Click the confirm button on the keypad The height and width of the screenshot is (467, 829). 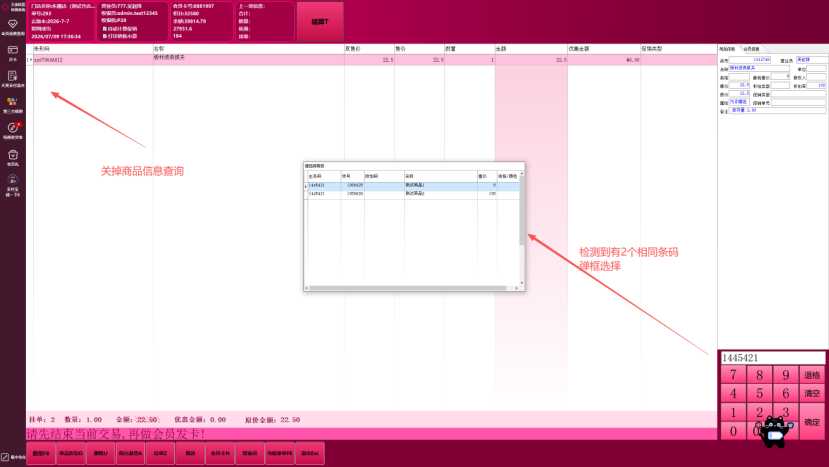[x=812, y=422]
